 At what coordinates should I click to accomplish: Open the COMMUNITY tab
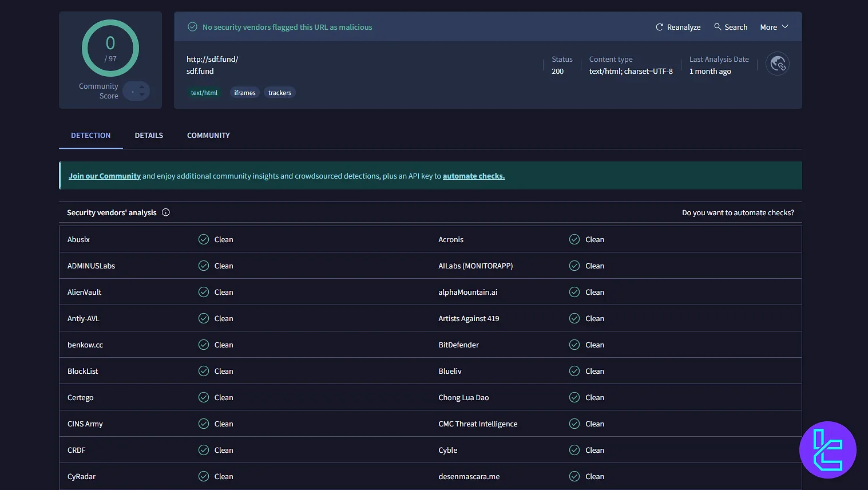[x=208, y=135]
